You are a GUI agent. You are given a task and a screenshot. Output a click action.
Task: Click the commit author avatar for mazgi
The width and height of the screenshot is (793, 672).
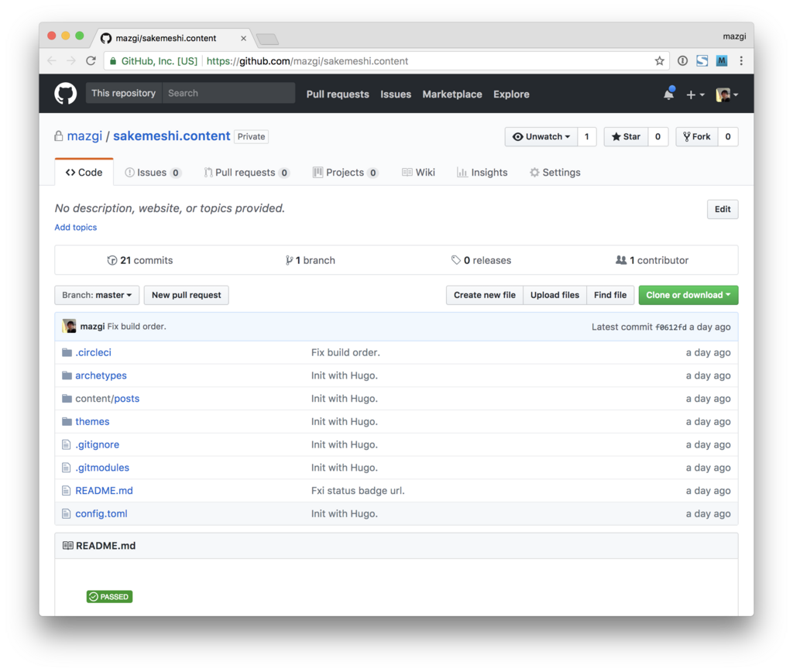coord(69,326)
